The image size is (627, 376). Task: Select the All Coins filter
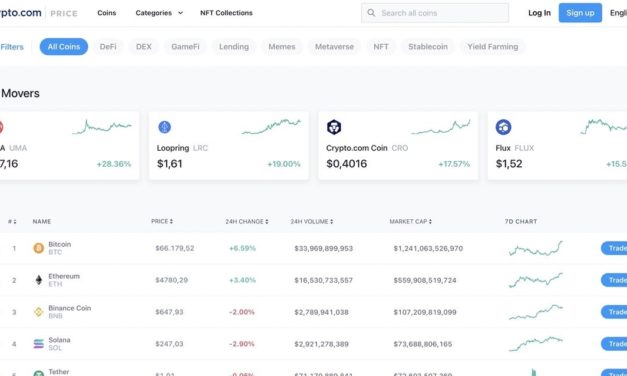(x=64, y=47)
